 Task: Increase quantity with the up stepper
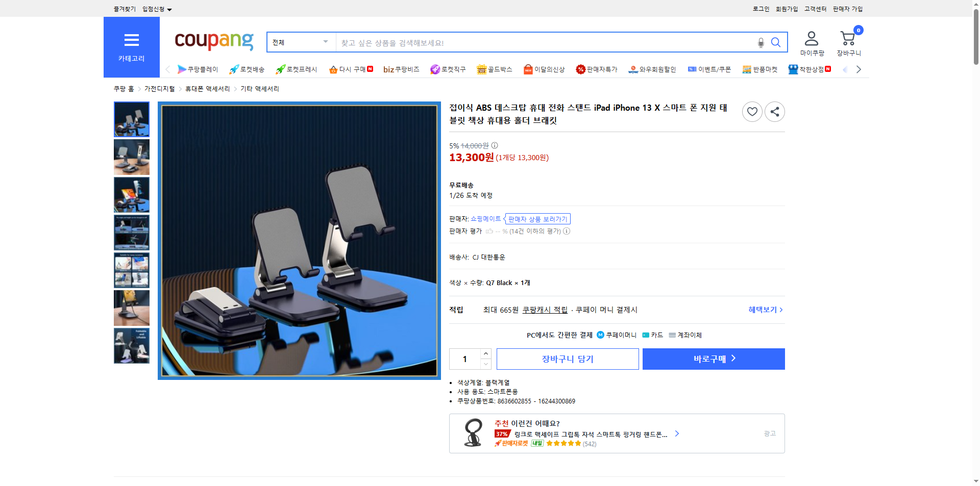(485, 353)
